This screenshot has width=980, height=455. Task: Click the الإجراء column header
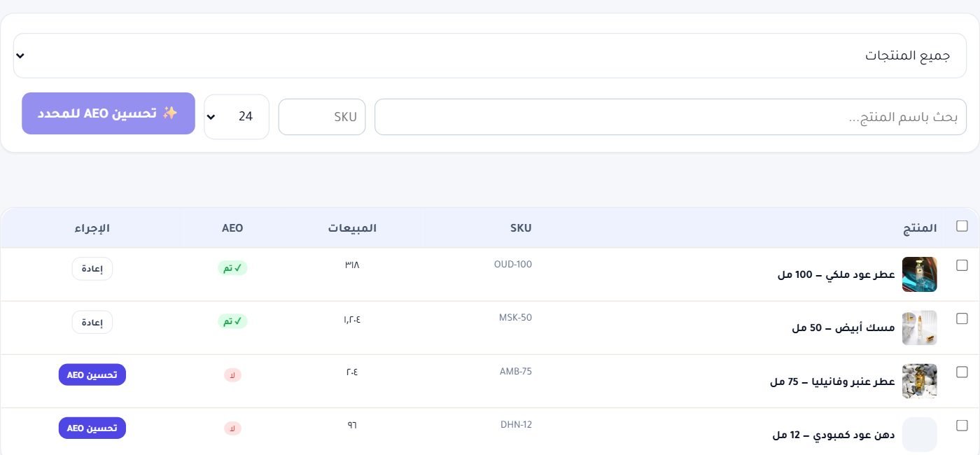(92, 228)
